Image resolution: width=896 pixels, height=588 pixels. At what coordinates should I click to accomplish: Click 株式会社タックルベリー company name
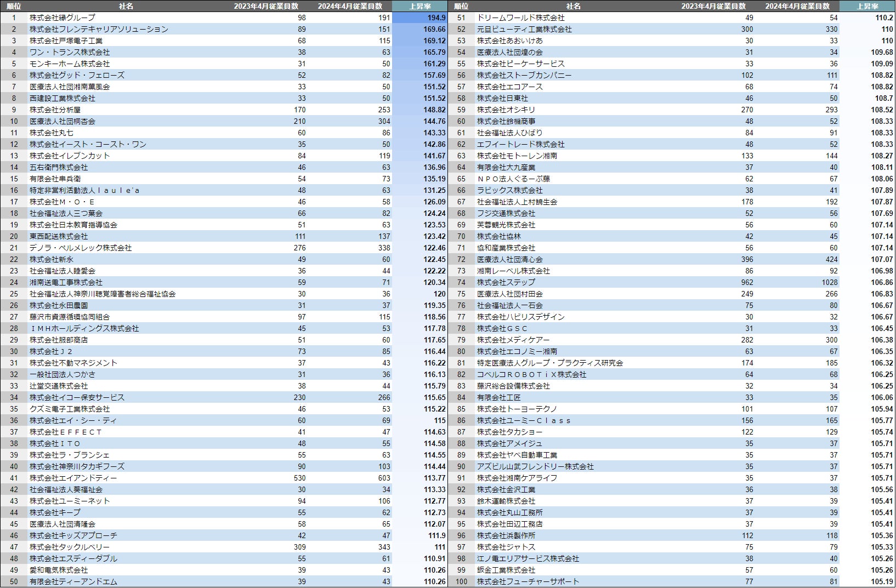click(70, 547)
